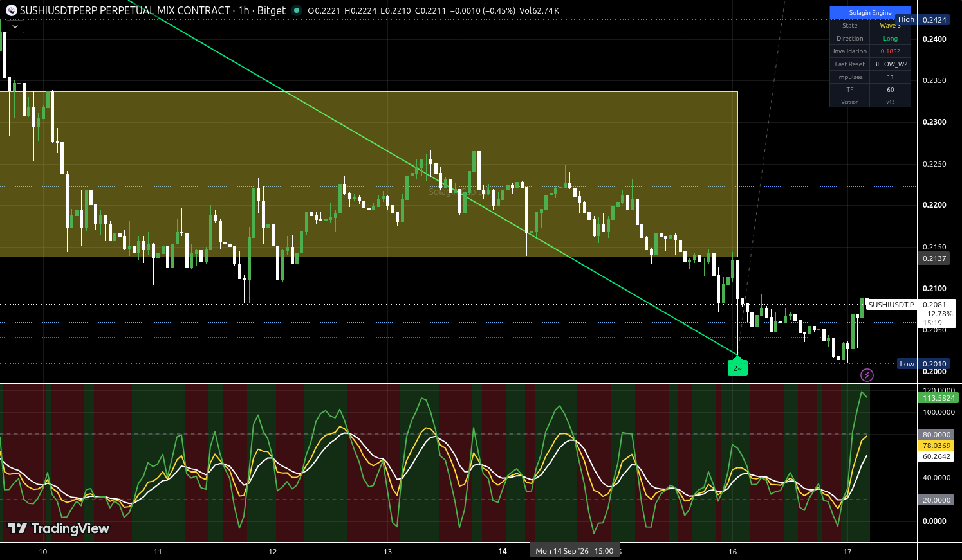This screenshot has width=962, height=560.
Task: Click the open value O0.2221
Action: point(324,11)
